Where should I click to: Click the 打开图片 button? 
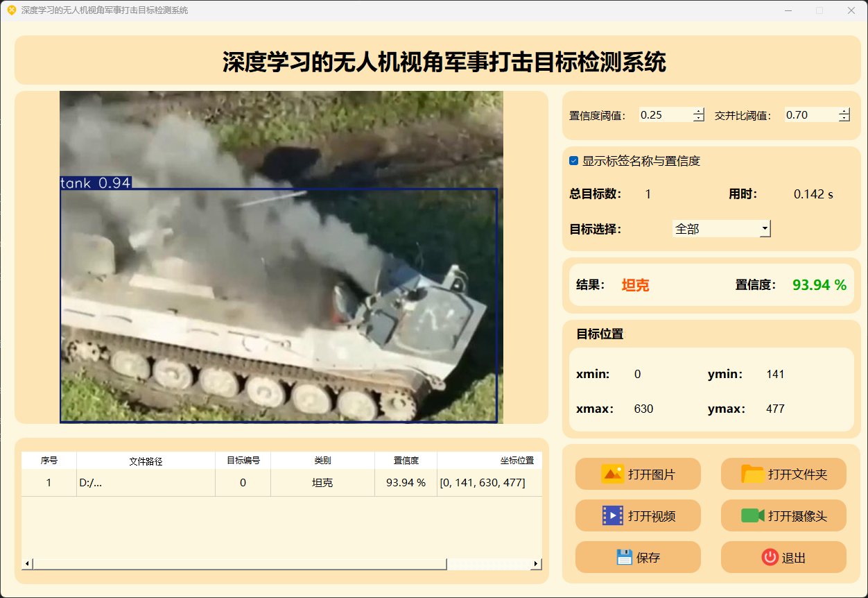638,474
